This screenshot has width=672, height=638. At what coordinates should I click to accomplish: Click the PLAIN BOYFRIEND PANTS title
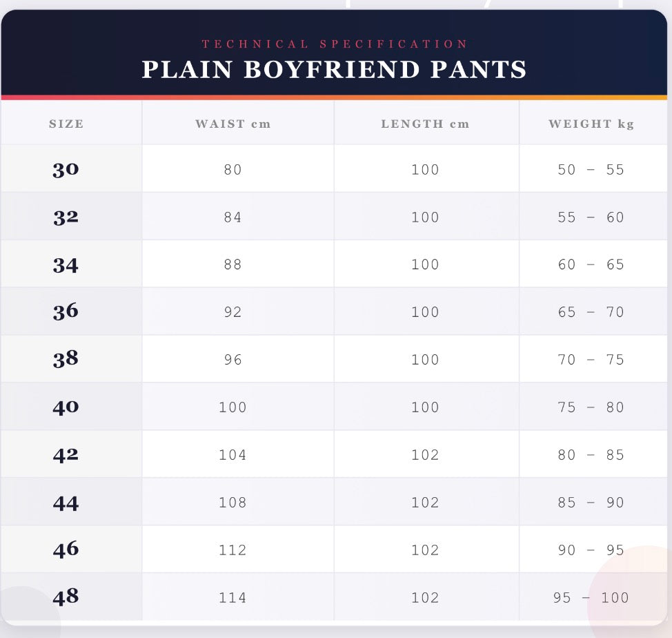point(334,70)
